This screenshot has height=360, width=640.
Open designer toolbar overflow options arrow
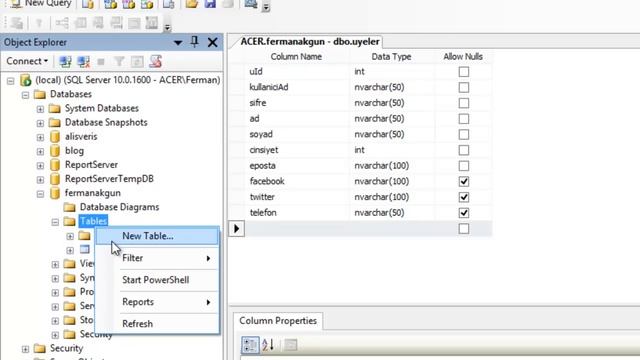(x=167, y=27)
